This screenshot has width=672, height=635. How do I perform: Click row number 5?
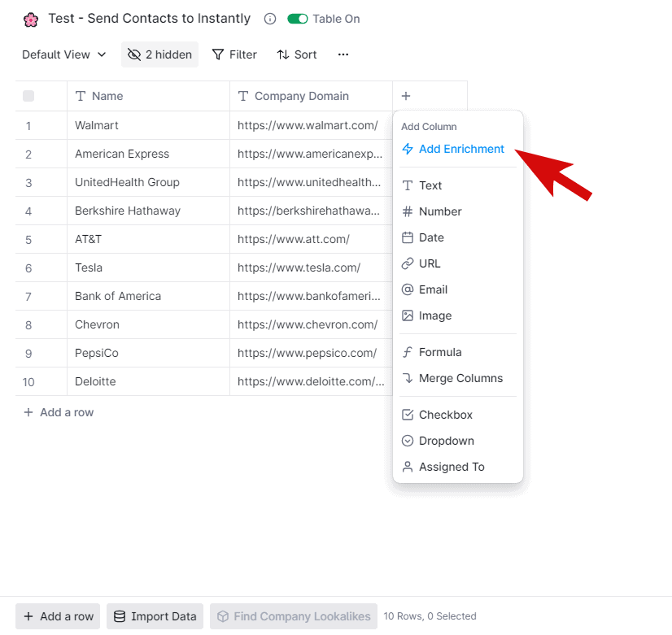(x=28, y=240)
